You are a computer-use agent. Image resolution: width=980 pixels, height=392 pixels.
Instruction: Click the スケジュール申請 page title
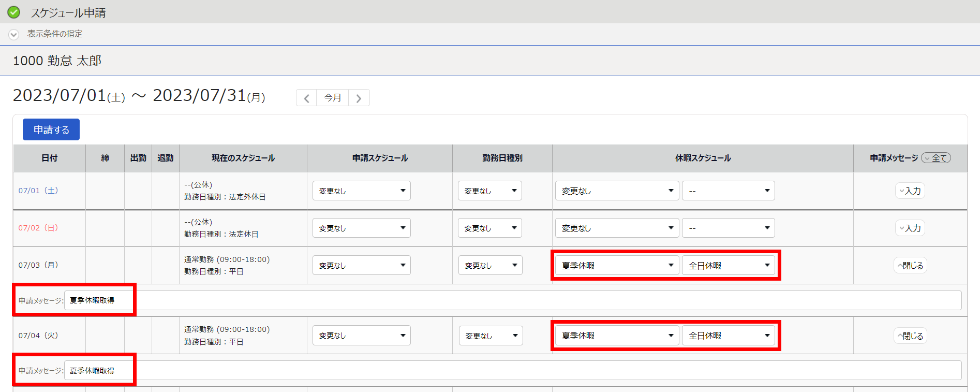68,12
